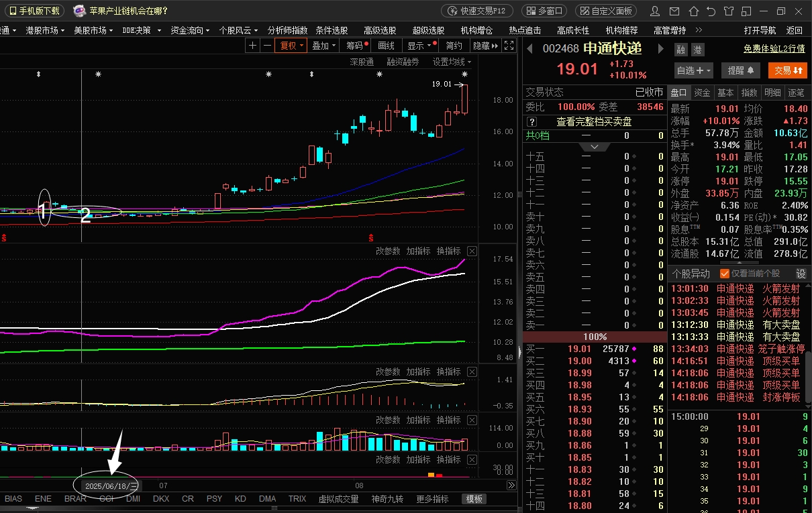Open the skin (shirt) theme icon
Viewport: 812px width, 513px height.
pos(729,11)
